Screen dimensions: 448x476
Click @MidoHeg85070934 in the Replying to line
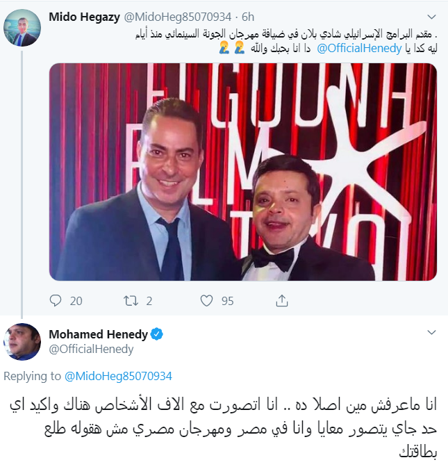pos(118,376)
